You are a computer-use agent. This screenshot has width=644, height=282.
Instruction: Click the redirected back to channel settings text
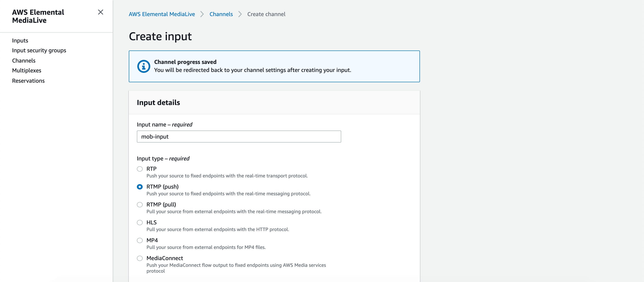click(x=252, y=70)
